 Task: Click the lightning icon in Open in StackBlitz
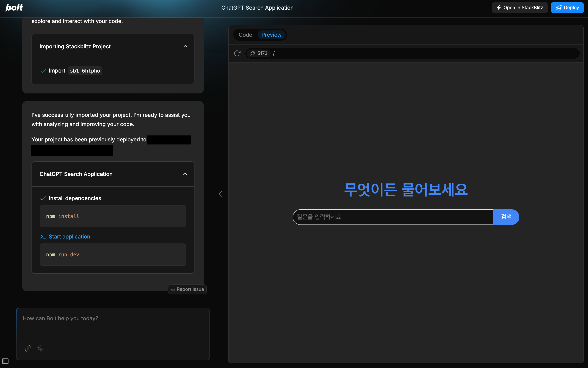(499, 7)
